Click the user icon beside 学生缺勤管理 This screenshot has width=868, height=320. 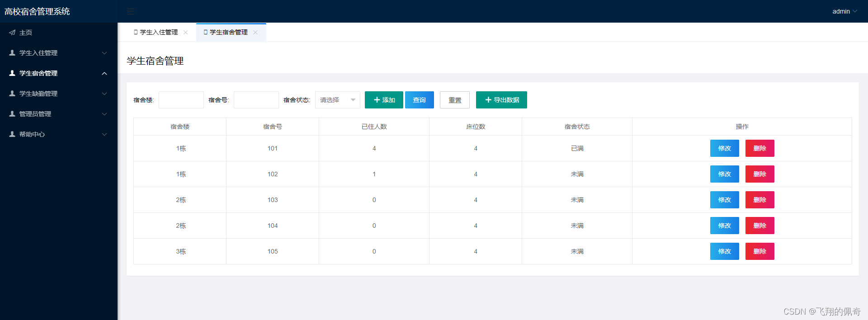point(12,94)
